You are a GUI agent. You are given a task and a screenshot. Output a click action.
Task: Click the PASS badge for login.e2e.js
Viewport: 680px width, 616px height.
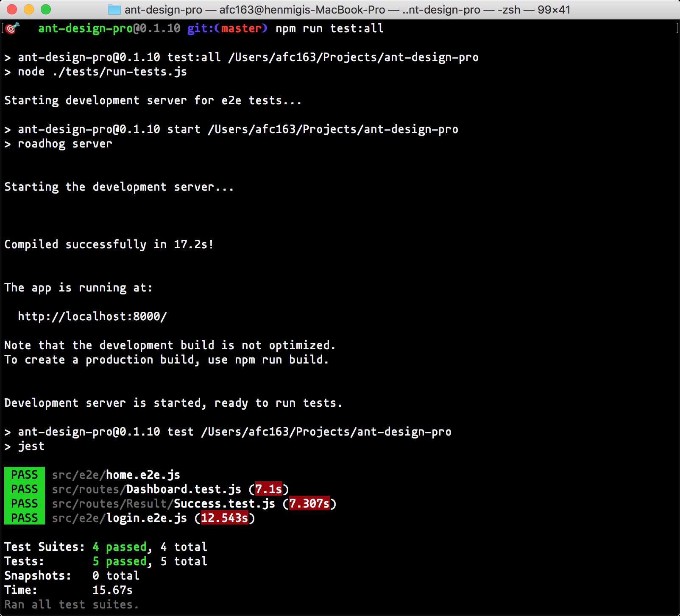25,518
